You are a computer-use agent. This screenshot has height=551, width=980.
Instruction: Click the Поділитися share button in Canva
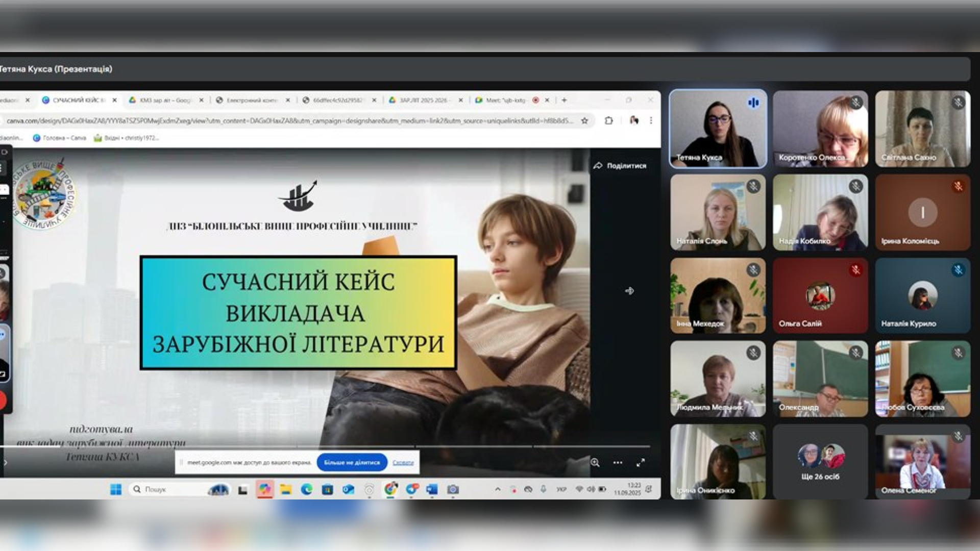(620, 166)
